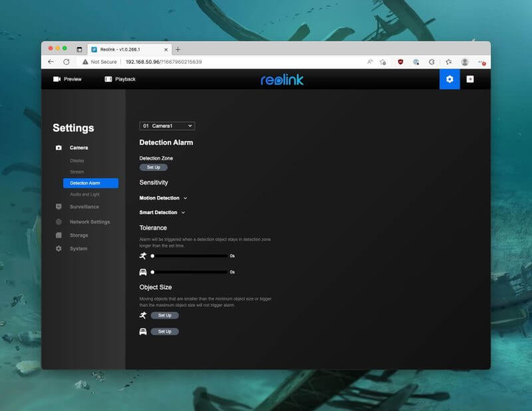Go back with the browser back arrow

click(x=51, y=62)
